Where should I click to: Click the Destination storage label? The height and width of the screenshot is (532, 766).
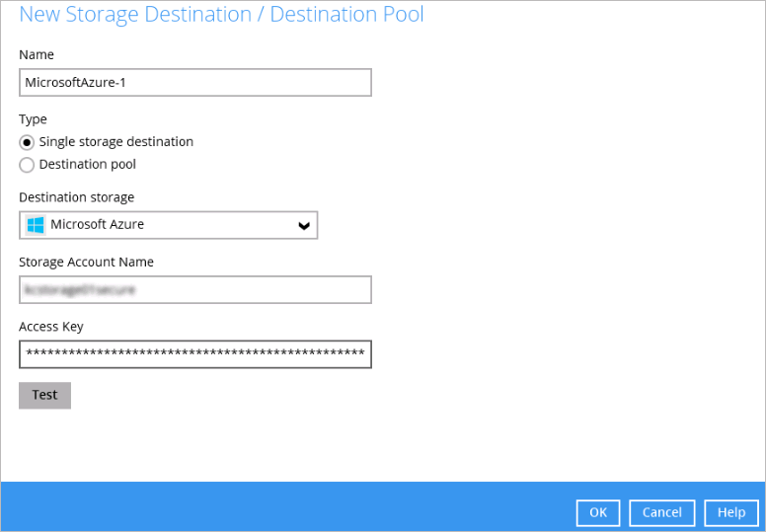[77, 197]
